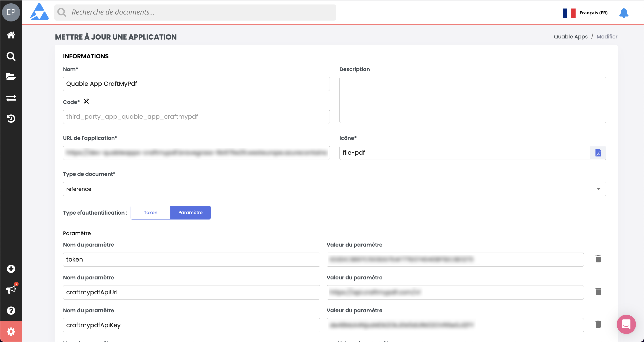The height and width of the screenshot is (342, 644).
Task: Open the history icon in the sidebar
Action: click(x=11, y=118)
